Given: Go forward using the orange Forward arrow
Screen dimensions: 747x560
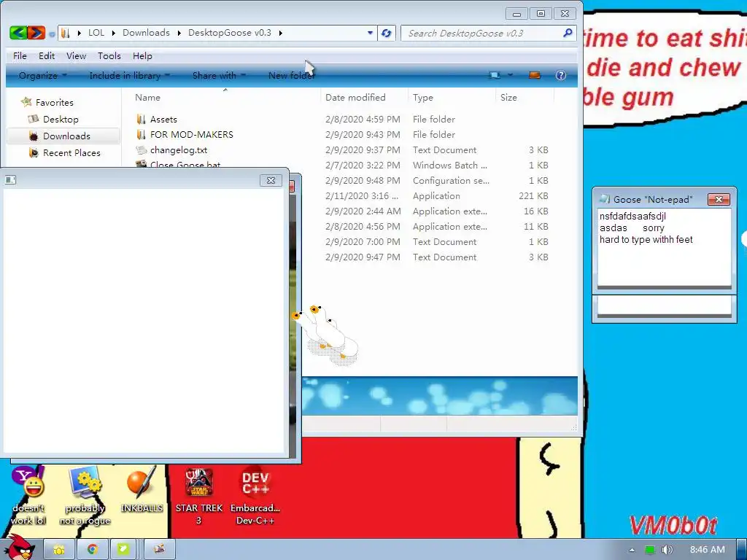Looking at the screenshot, I should coord(36,33).
